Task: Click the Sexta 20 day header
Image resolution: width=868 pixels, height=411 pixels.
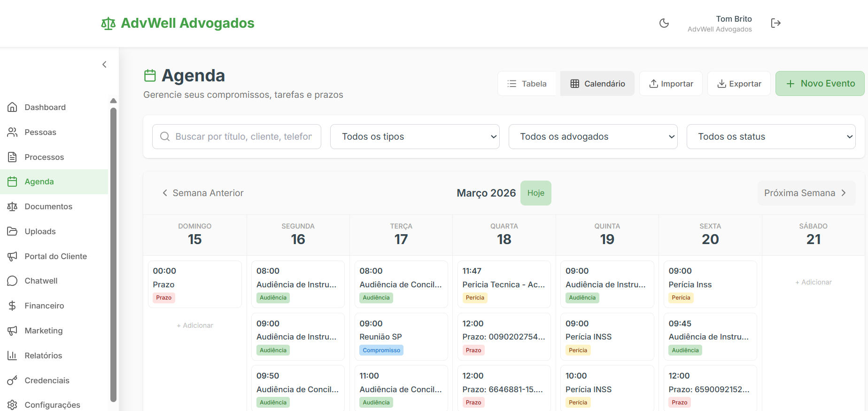Action: tap(710, 235)
